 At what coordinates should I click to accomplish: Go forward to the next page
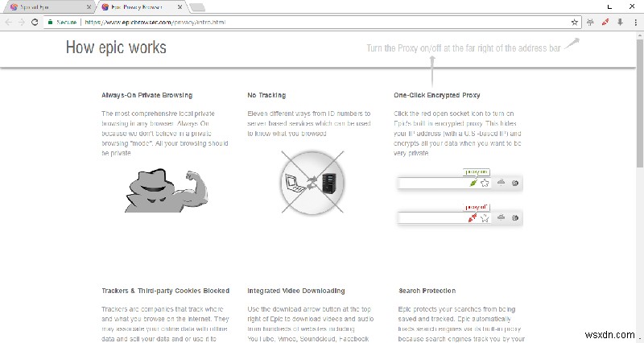tap(22, 23)
